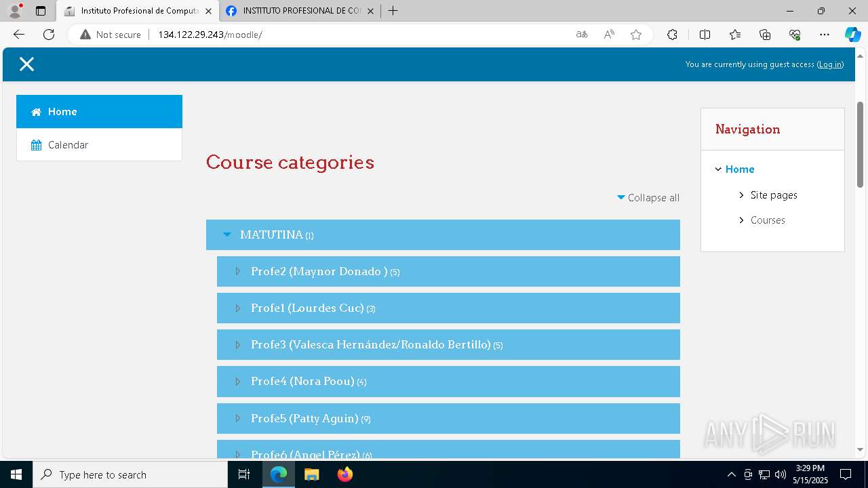Expand Courses chevron in Navigation block
The height and width of the screenshot is (488, 868).
point(741,220)
